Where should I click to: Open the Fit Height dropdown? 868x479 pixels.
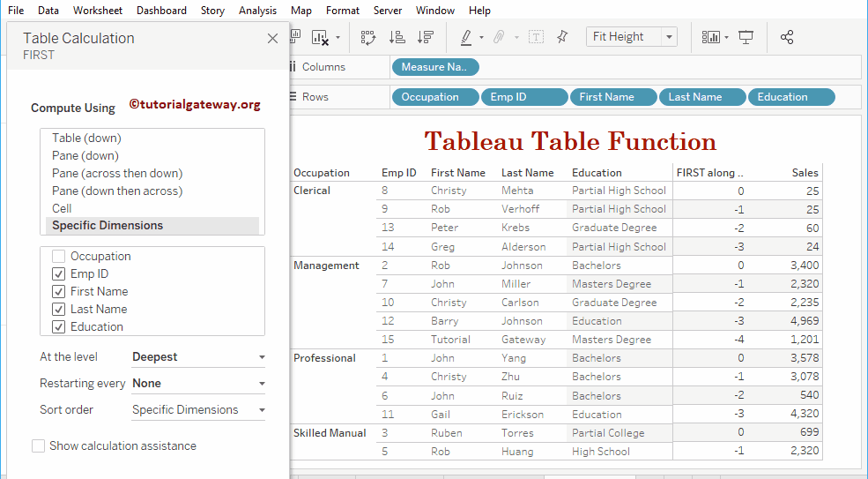point(631,36)
